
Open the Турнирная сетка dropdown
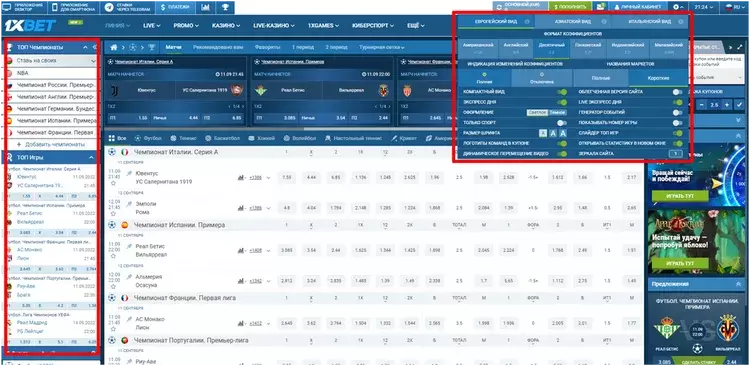[382, 47]
